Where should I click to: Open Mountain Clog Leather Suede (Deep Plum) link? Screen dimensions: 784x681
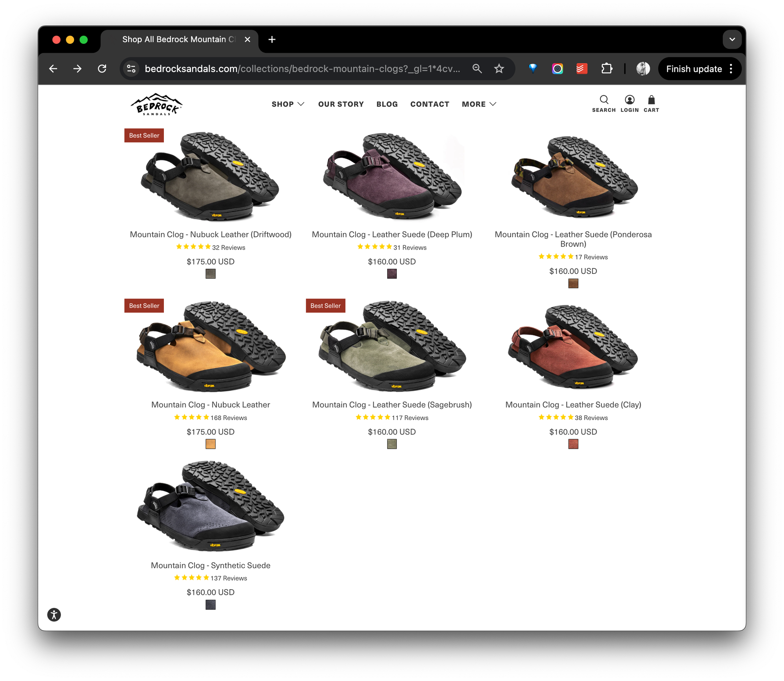(x=392, y=234)
